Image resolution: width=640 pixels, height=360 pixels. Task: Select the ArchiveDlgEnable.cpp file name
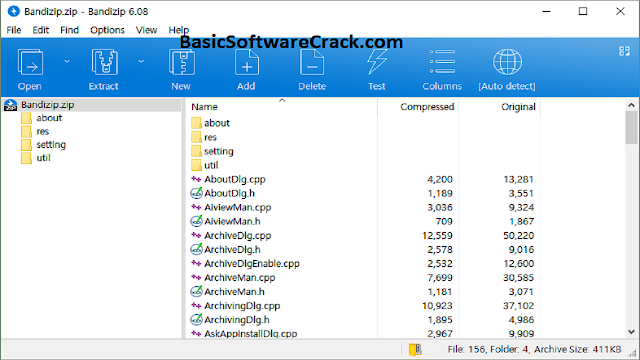tap(252, 264)
